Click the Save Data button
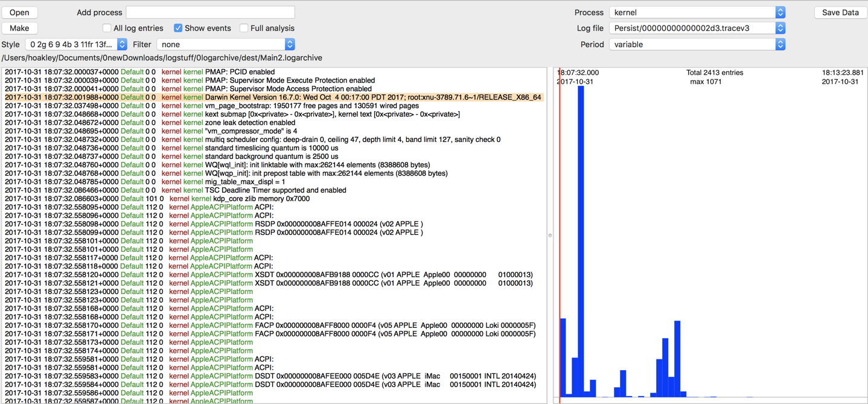868x404 pixels. click(x=840, y=13)
